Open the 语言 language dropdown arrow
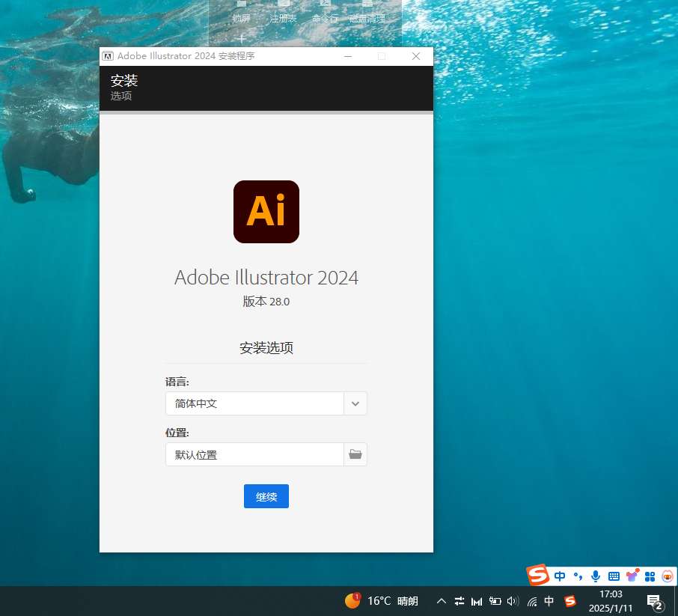The width and height of the screenshot is (678, 616). pyautogui.click(x=355, y=403)
